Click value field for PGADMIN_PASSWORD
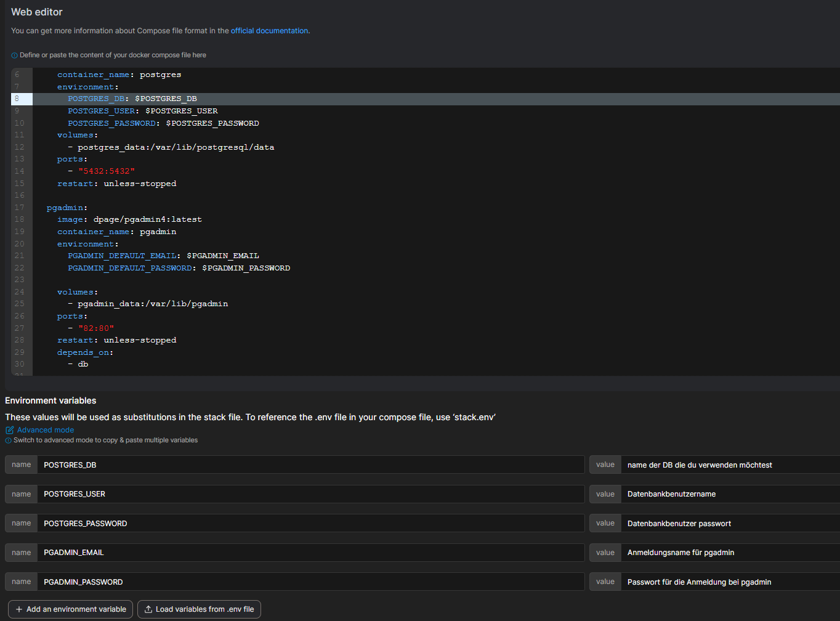The image size is (840, 621). click(x=730, y=582)
